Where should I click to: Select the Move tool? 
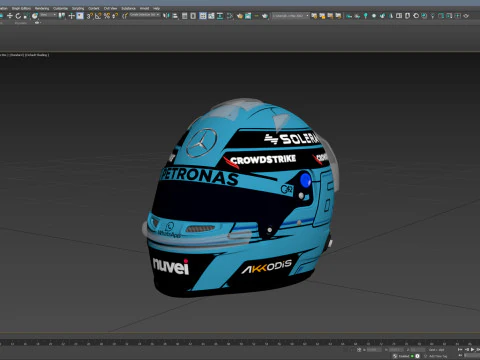tap(10, 16)
